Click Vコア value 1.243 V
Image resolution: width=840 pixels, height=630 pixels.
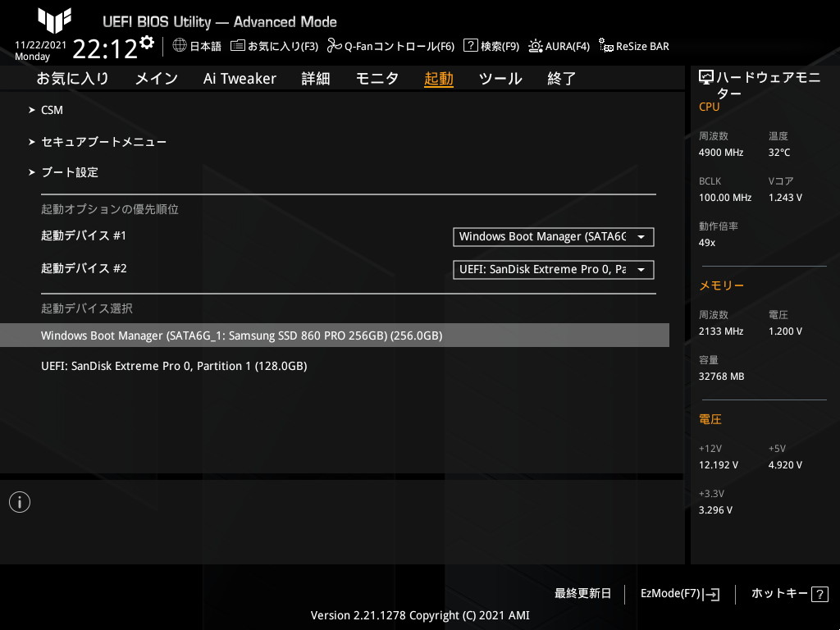785,198
